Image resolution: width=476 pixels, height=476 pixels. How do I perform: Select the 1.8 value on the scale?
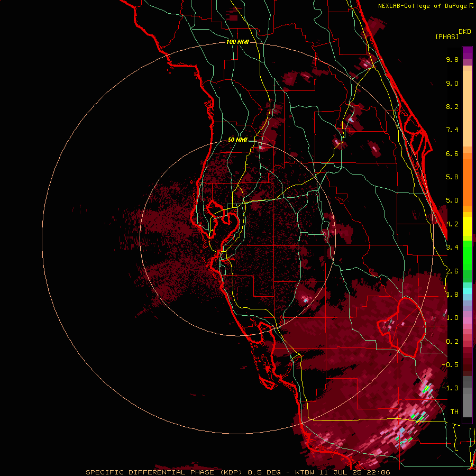tap(452, 295)
